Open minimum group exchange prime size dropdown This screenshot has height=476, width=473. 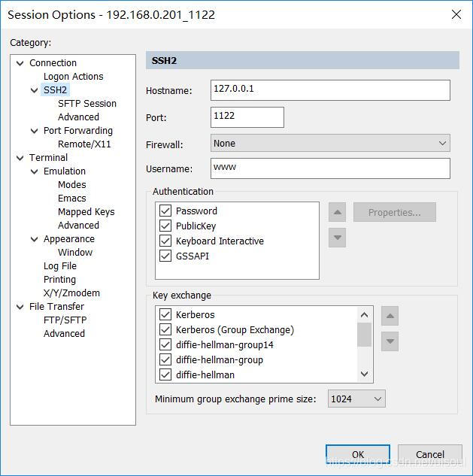tap(356, 399)
